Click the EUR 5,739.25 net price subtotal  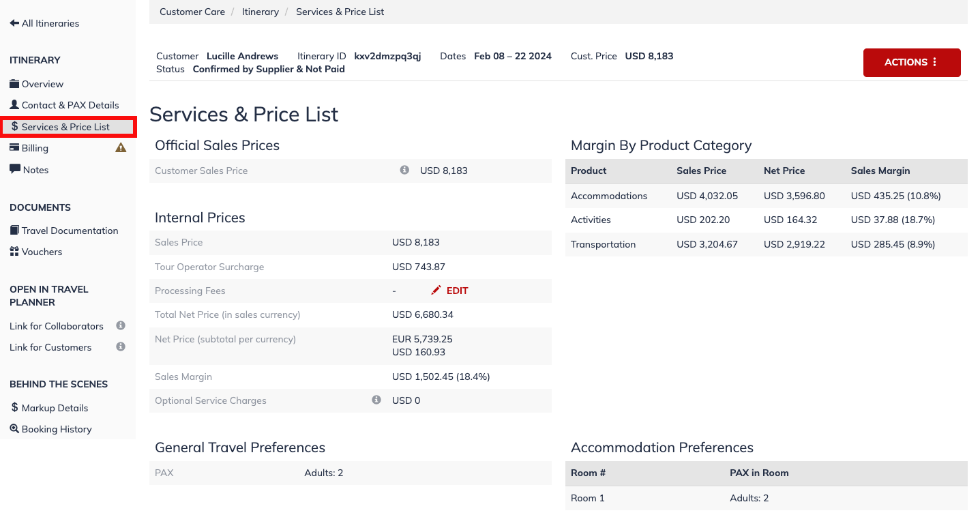(422, 339)
